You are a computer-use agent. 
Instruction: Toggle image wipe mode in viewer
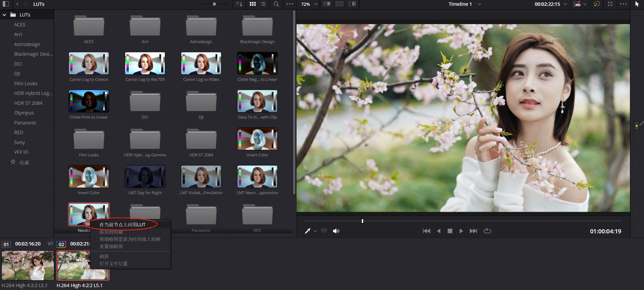(327, 4)
